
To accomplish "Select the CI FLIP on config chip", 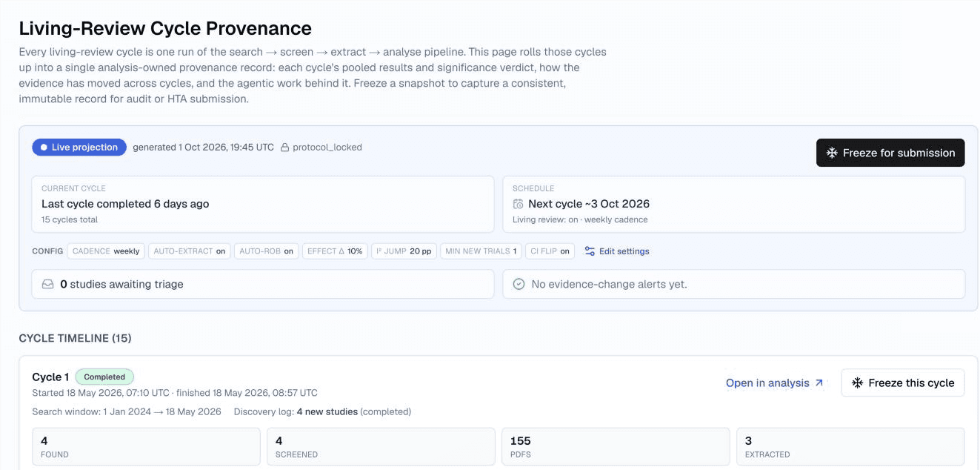I will click(550, 251).
